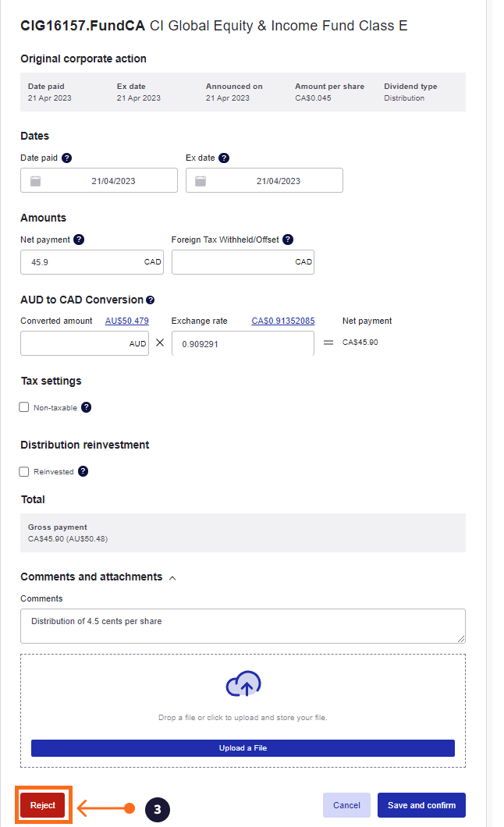The height and width of the screenshot is (827, 504).
Task: Focus the Foreign Tax Withheld/Offset input
Action: 243,262
